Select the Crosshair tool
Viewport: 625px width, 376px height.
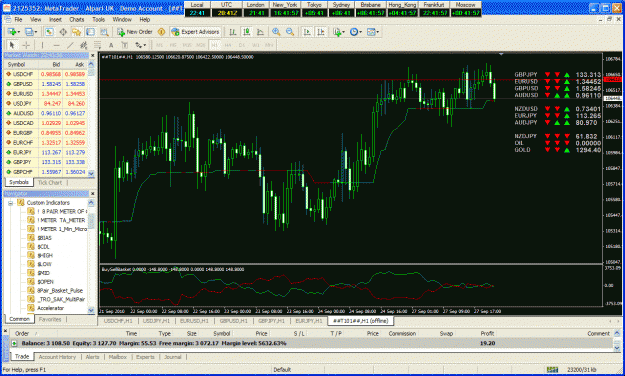[26, 45]
